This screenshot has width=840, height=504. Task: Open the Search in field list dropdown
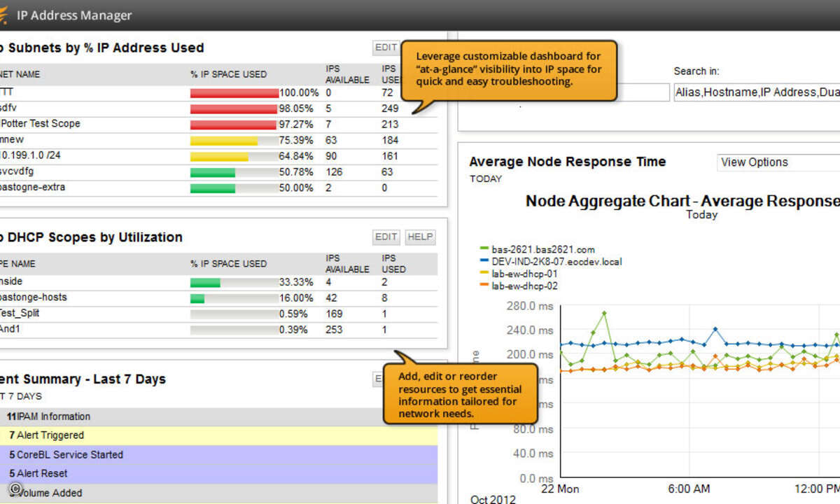coord(756,92)
